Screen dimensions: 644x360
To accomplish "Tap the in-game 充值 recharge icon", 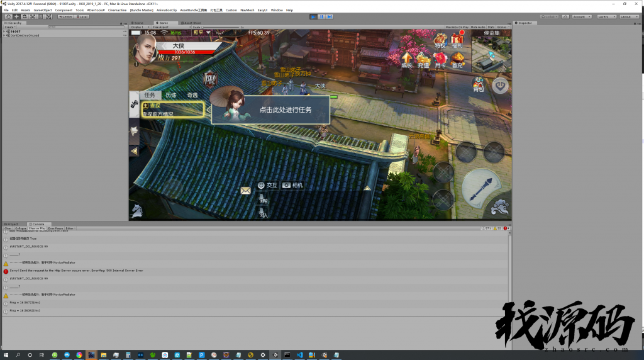I will (423, 60).
